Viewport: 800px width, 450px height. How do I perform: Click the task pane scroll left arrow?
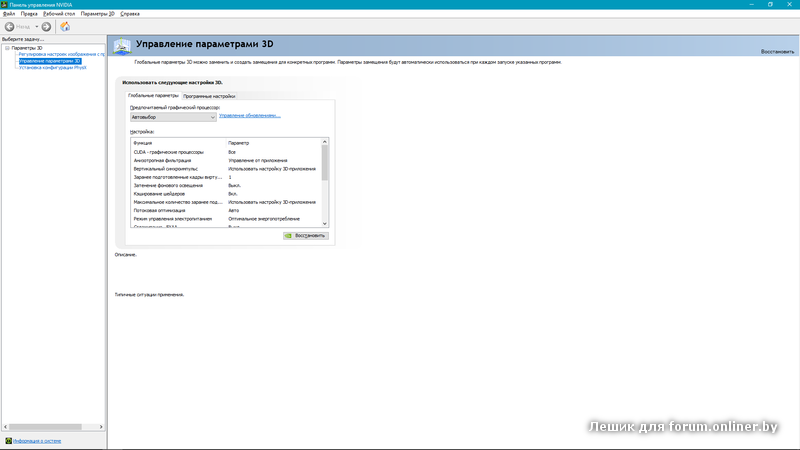[6, 427]
